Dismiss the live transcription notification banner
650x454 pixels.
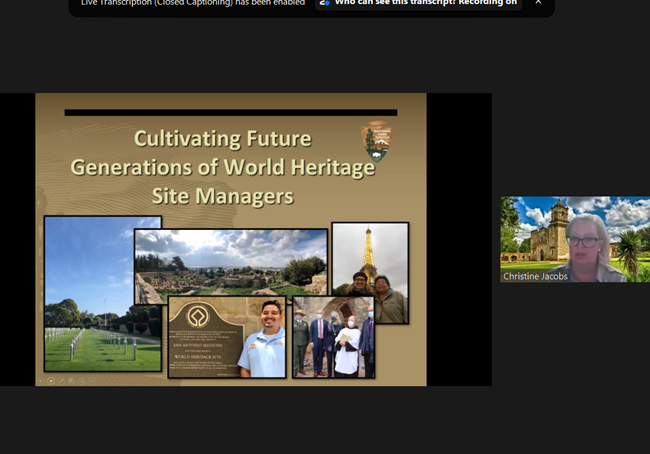538,3
